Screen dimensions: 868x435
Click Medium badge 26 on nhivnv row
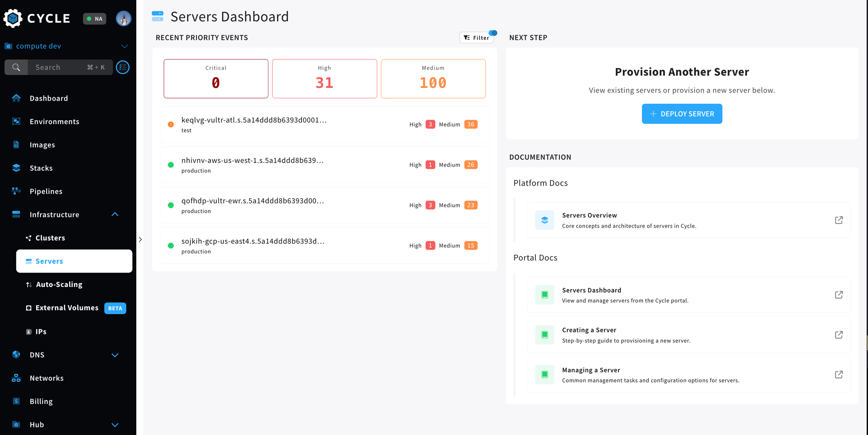(471, 165)
